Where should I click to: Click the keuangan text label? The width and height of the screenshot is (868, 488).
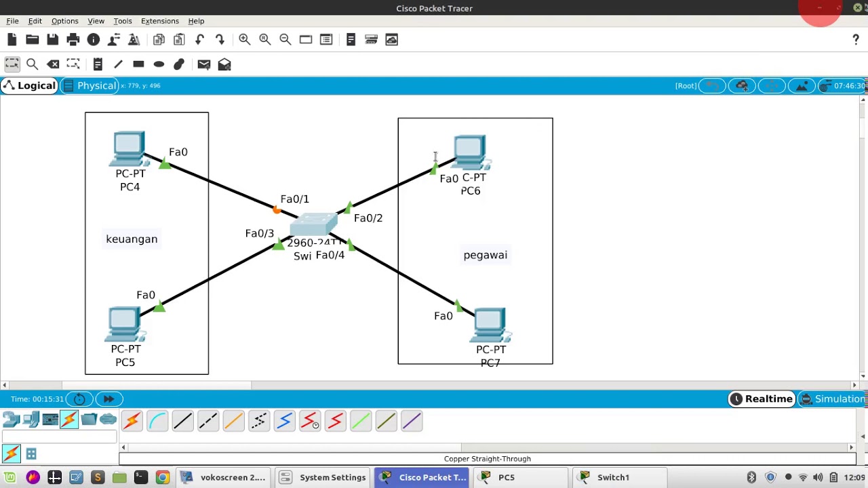coord(132,239)
